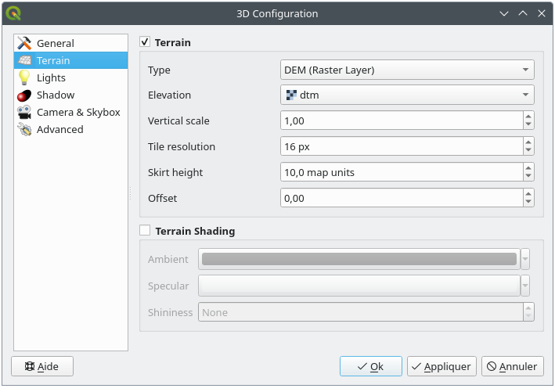Select the General hammer-and-wrench icon
Viewport: 555px width, 392px height.
(24, 43)
